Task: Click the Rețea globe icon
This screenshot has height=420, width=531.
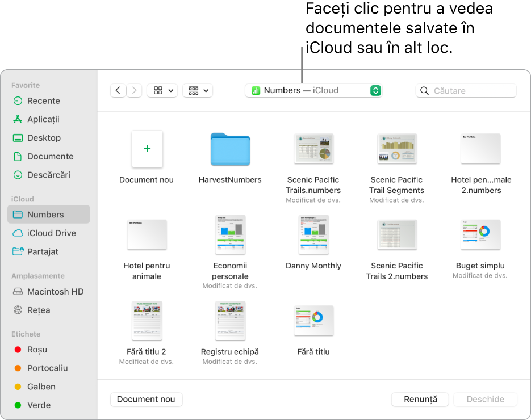Action: pyautogui.click(x=18, y=310)
